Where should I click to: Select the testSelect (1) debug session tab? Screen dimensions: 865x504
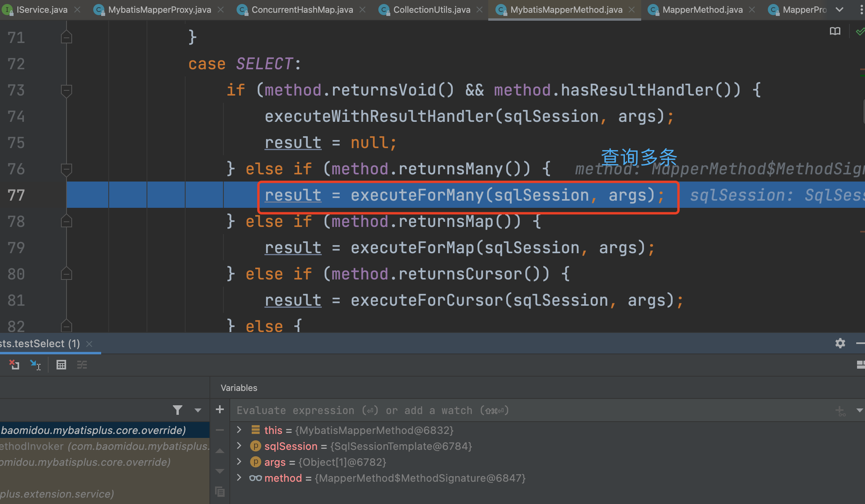click(40, 344)
